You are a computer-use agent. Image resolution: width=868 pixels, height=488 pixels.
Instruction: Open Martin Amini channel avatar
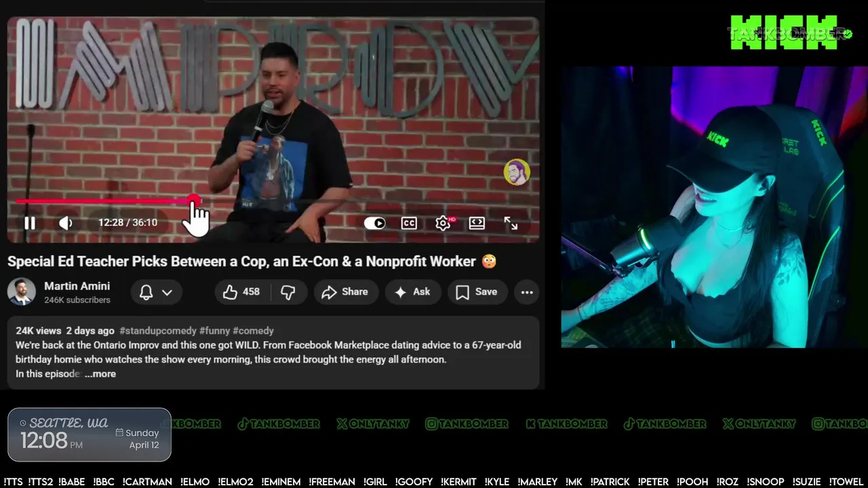tap(22, 291)
